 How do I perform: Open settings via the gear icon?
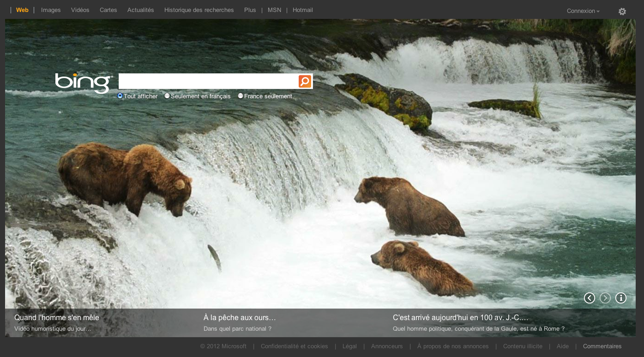point(622,11)
